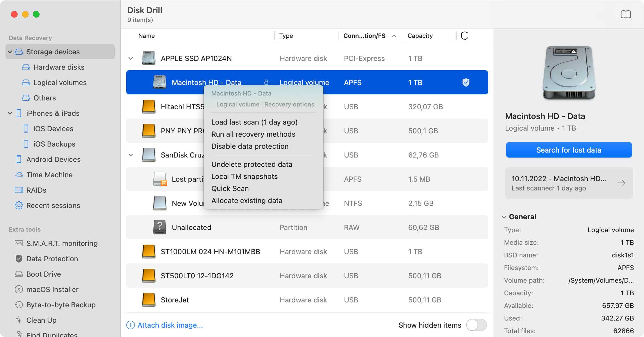Click the Lost partition APFS icon
Screen dimensions: 644x337
(x=160, y=179)
